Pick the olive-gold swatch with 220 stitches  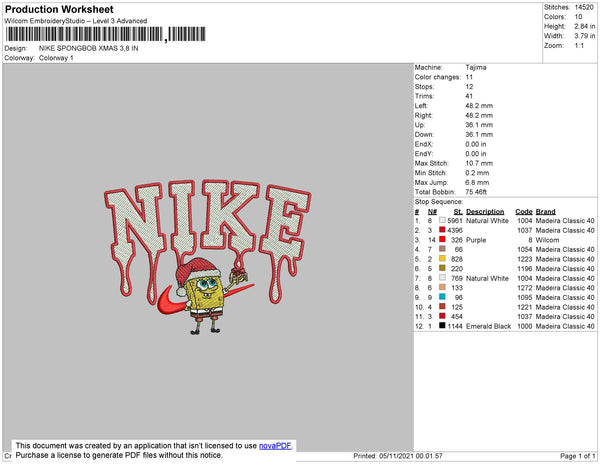[x=442, y=268]
